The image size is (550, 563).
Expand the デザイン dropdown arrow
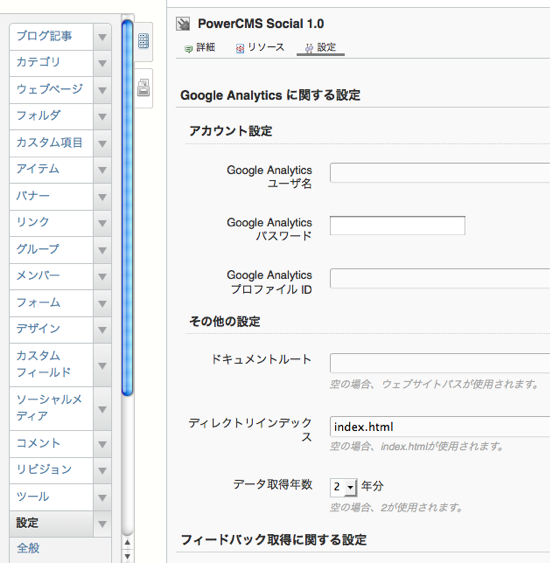pos(102,330)
